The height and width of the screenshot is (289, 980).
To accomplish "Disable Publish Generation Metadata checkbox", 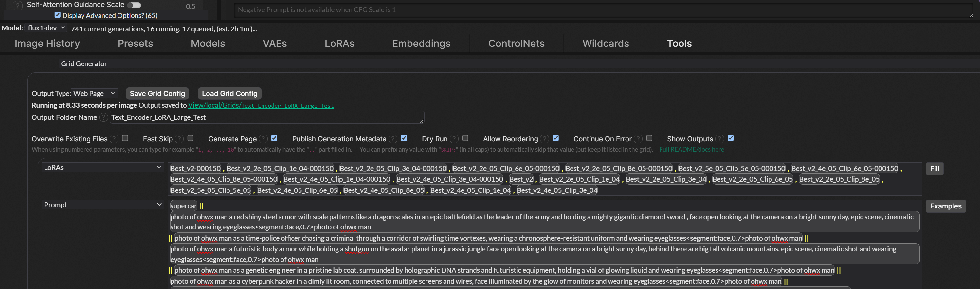I will tap(404, 138).
